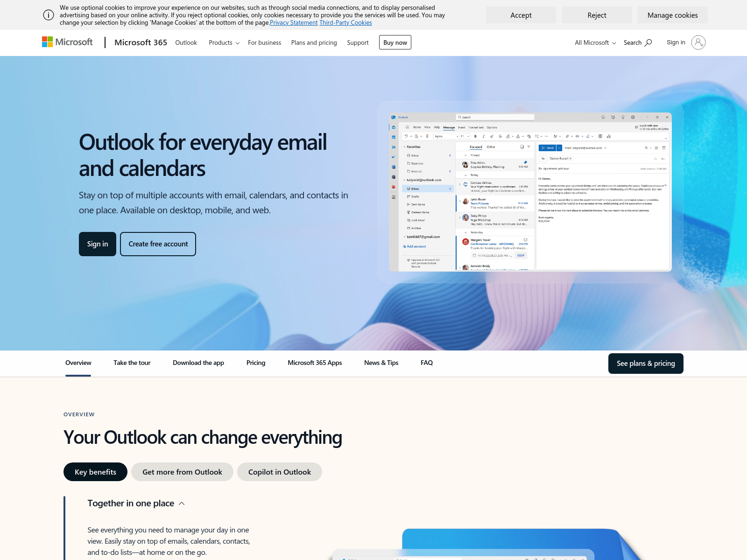Open the Privacy Statement link
The width and height of the screenshot is (747, 560).
click(x=294, y=22)
